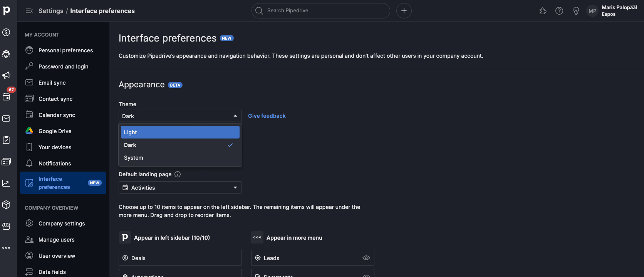Image resolution: width=644 pixels, height=277 pixels.
Task: Select the Light theme option
Action: [x=180, y=132]
